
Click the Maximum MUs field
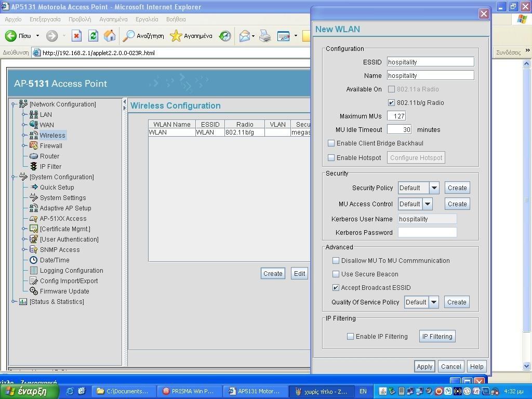click(396, 116)
